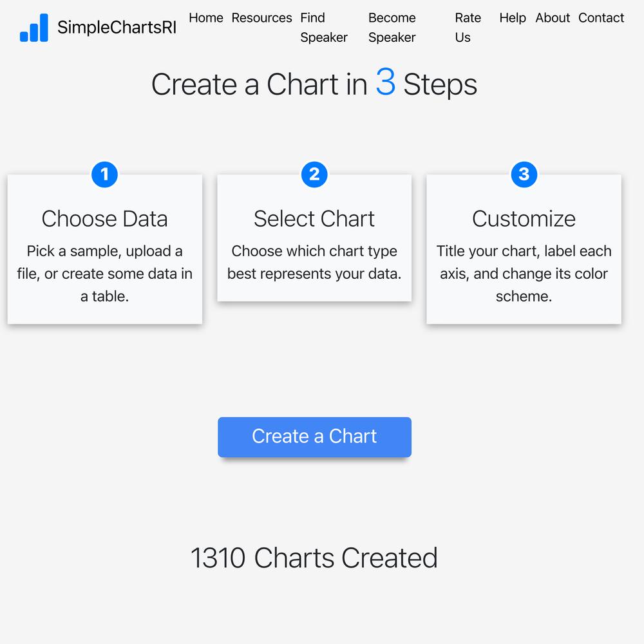Click the step 1 circle badge
This screenshot has width=644, height=644.
click(105, 174)
